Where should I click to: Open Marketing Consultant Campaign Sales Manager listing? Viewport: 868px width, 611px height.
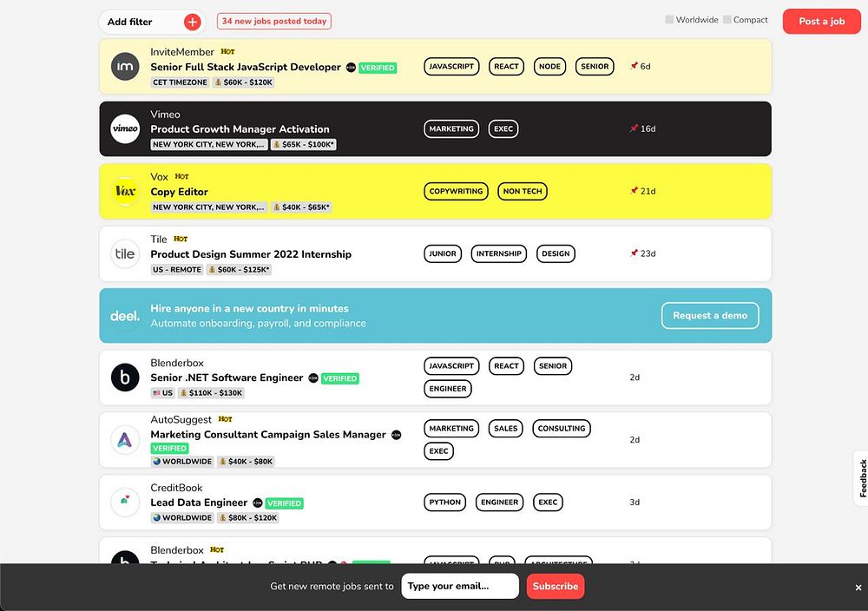point(268,435)
